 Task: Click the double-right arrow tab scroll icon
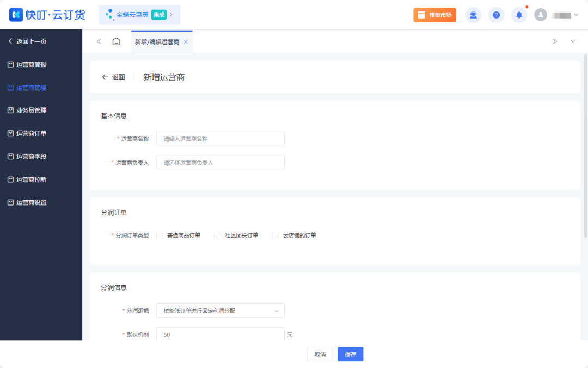point(555,41)
